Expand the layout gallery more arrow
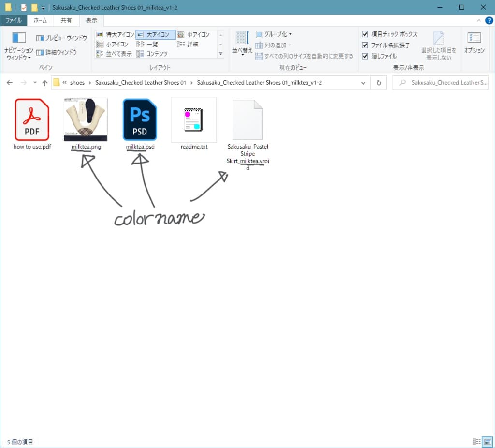Screen dimensions: 495x448 click(221, 54)
